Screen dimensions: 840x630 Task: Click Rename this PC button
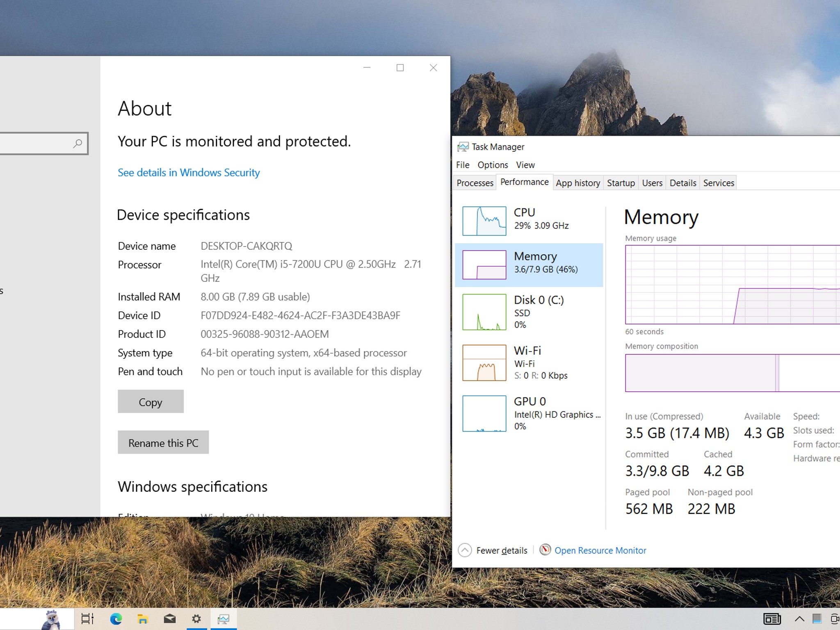tap(163, 442)
